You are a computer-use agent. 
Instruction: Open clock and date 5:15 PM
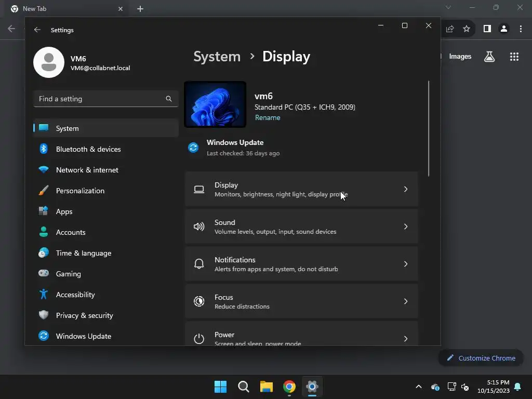(x=494, y=387)
